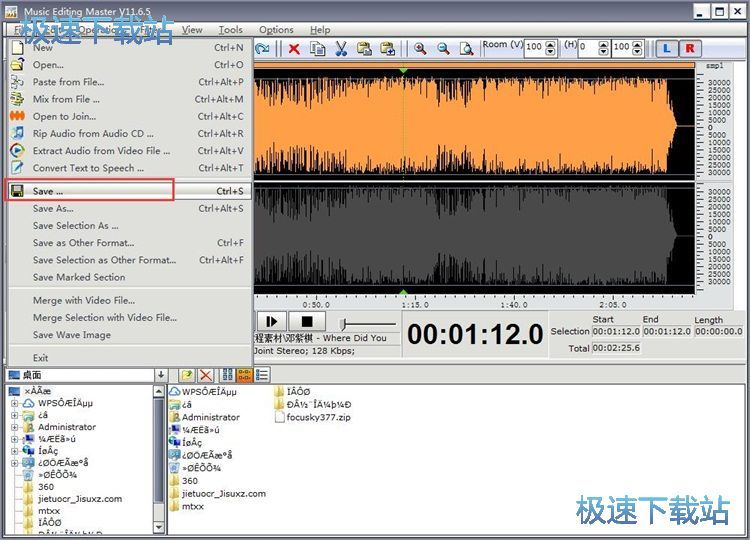
Task: Click the Zoom In magnifier icon
Action: 420,49
